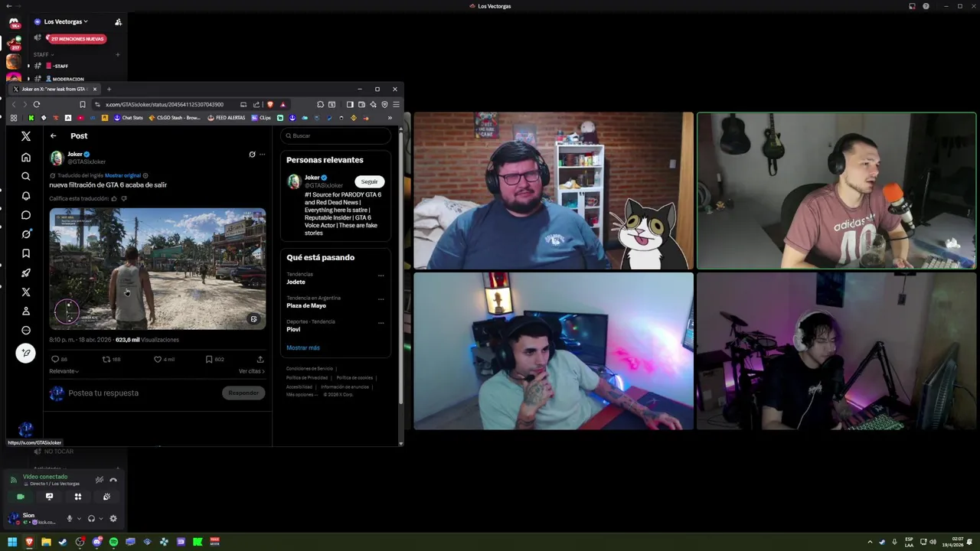This screenshot has height=551, width=980.
Task: Open the Jodete trending topic
Action: (x=296, y=282)
